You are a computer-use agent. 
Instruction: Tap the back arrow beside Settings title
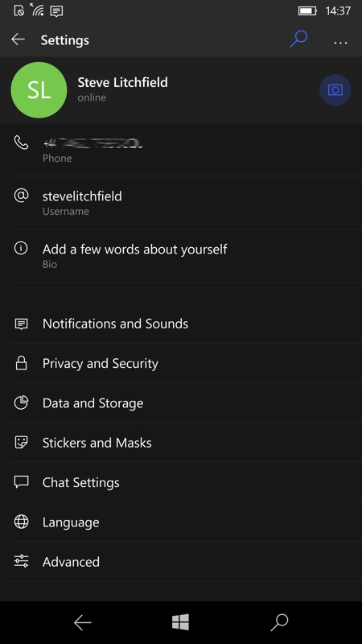pos(18,39)
